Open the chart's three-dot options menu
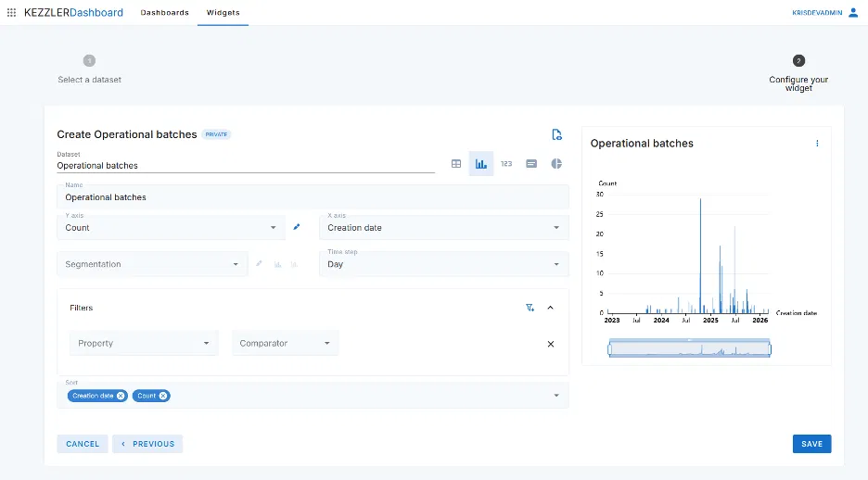This screenshot has width=868, height=480. [817, 144]
